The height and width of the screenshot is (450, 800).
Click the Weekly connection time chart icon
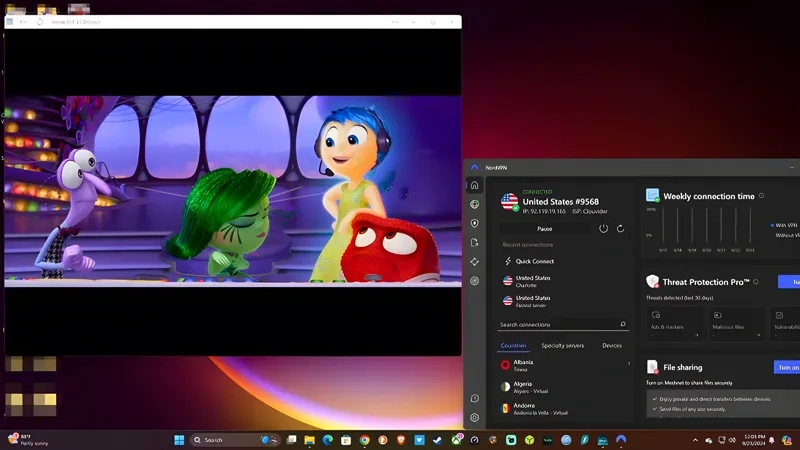click(x=652, y=195)
